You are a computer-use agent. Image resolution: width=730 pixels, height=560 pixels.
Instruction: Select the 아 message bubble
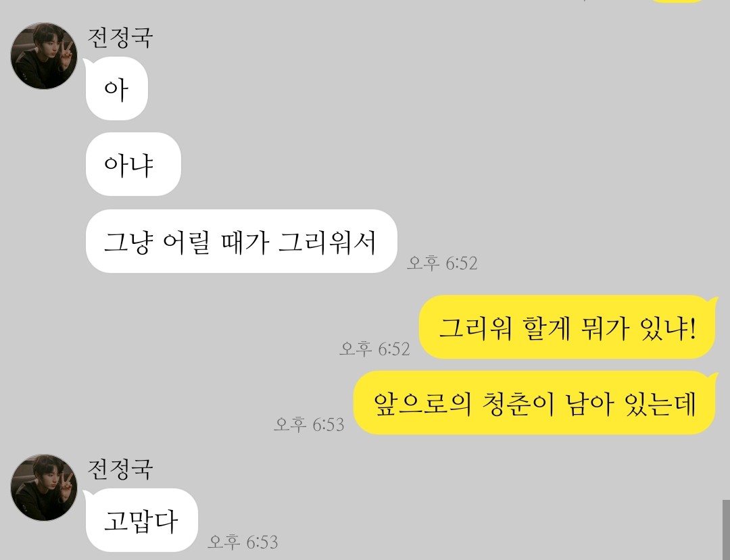(x=116, y=88)
